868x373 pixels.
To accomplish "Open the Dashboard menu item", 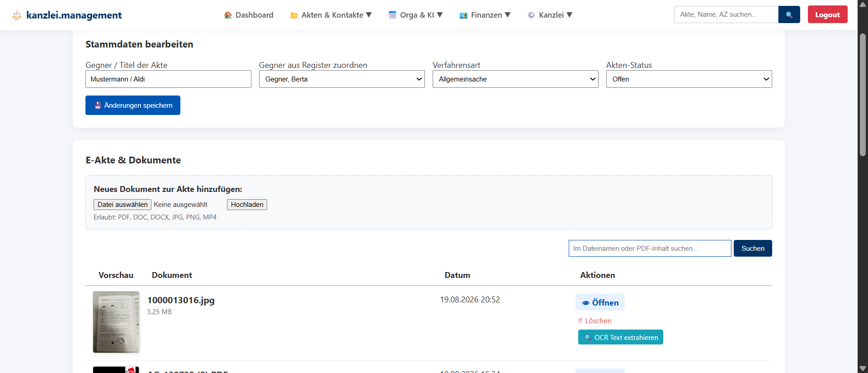I will click(249, 15).
